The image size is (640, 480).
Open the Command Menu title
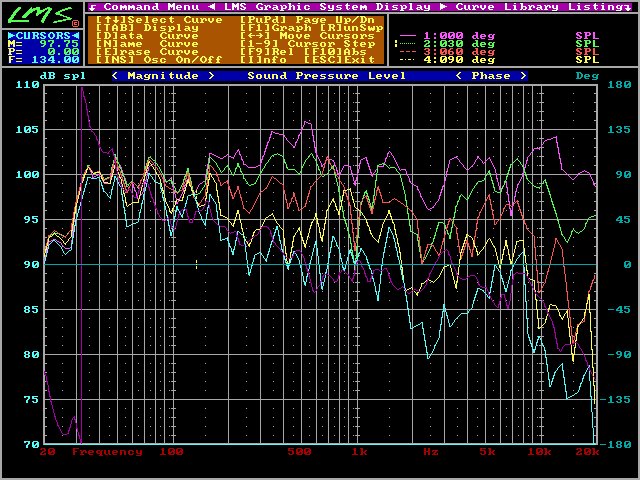(145, 6)
